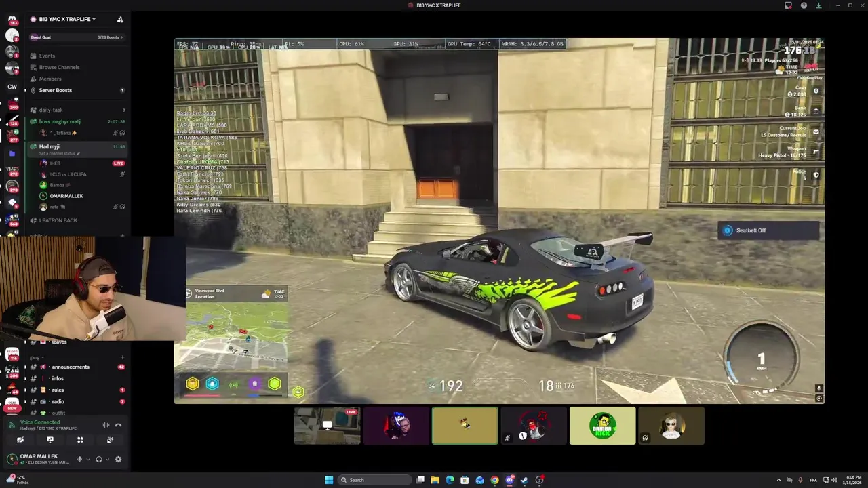Open the purple folder in server list
The width and height of the screenshot is (868, 488).
12,154
